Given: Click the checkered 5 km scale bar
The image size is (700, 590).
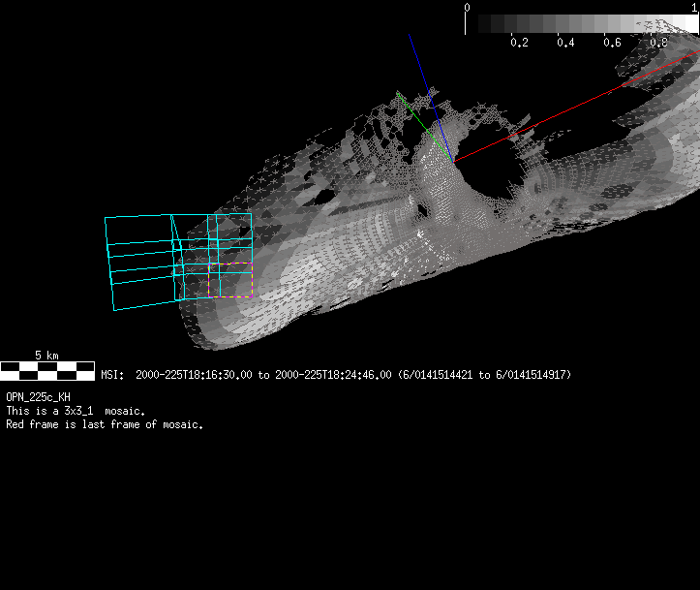Looking at the screenshot, I should click(x=46, y=370).
